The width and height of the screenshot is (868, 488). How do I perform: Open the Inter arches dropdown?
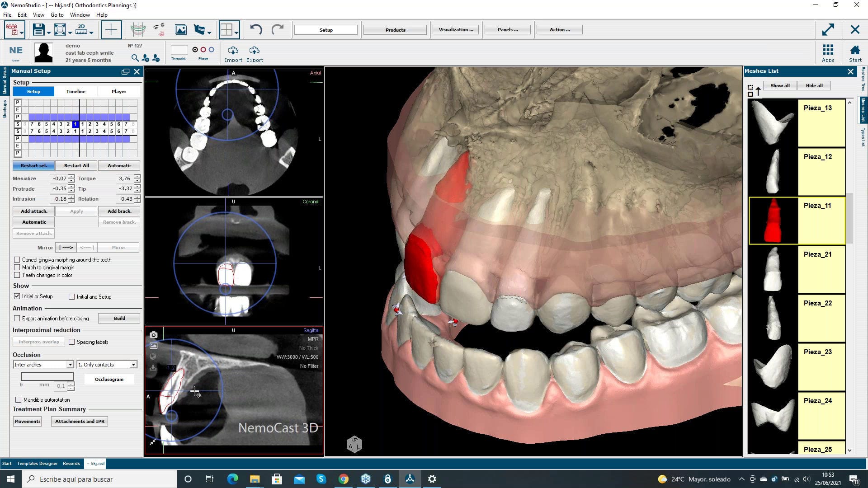(70, 365)
